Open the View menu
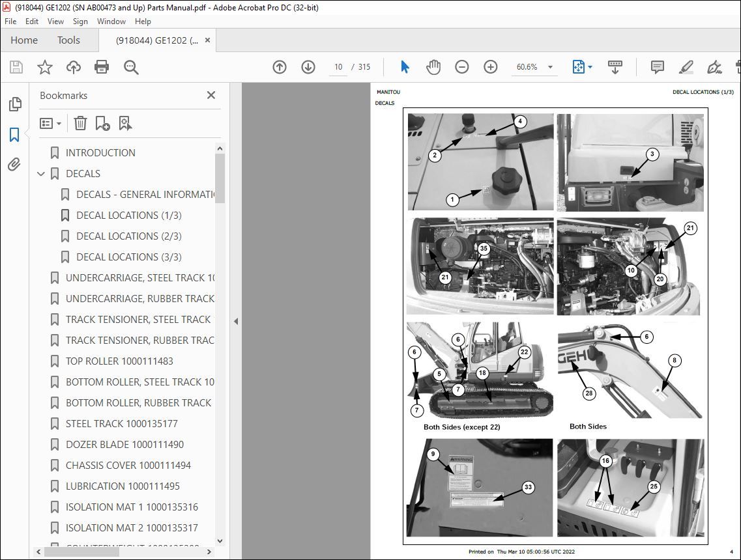 55,21
